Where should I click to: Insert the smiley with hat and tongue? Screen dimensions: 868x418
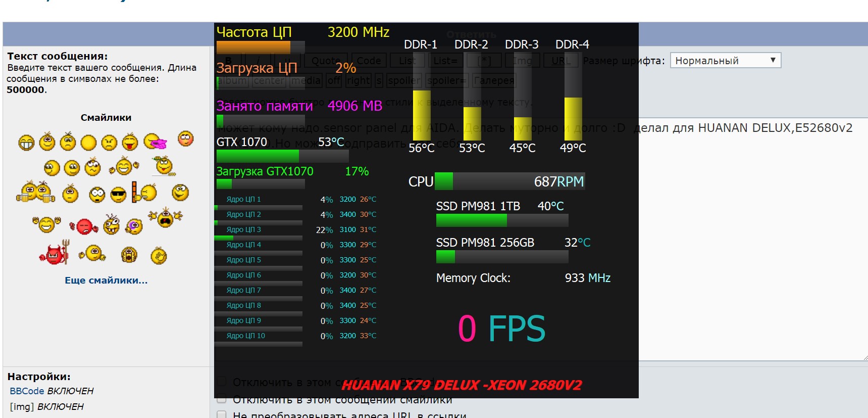[164, 166]
